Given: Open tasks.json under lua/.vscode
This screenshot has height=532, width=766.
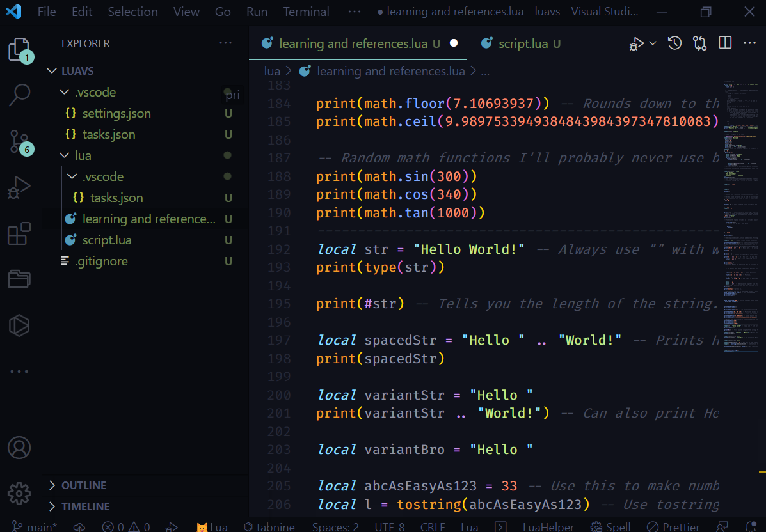Looking at the screenshot, I should pyautogui.click(x=145, y=198).
